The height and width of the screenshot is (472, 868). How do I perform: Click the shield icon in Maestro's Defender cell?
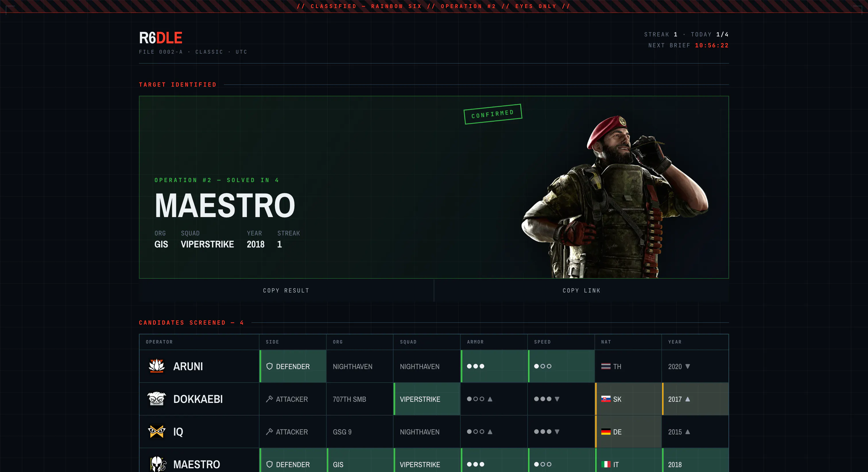pos(269,464)
